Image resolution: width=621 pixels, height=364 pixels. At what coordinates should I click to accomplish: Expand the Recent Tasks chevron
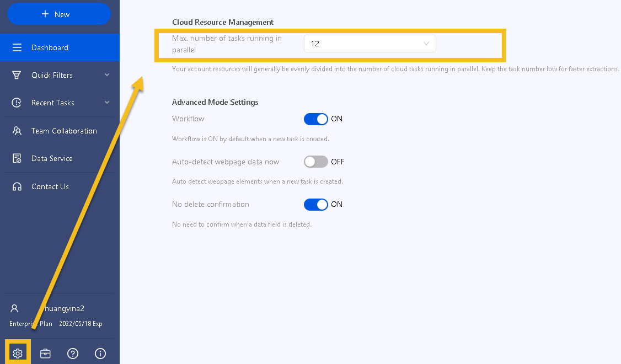click(107, 103)
